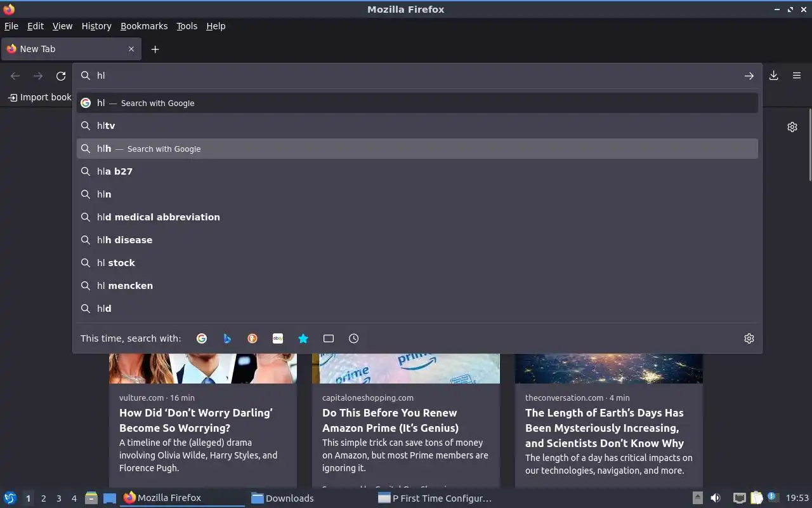Open the Edit menu
Image resolution: width=812 pixels, height=508 pixels.
click(x=36, y=26)
